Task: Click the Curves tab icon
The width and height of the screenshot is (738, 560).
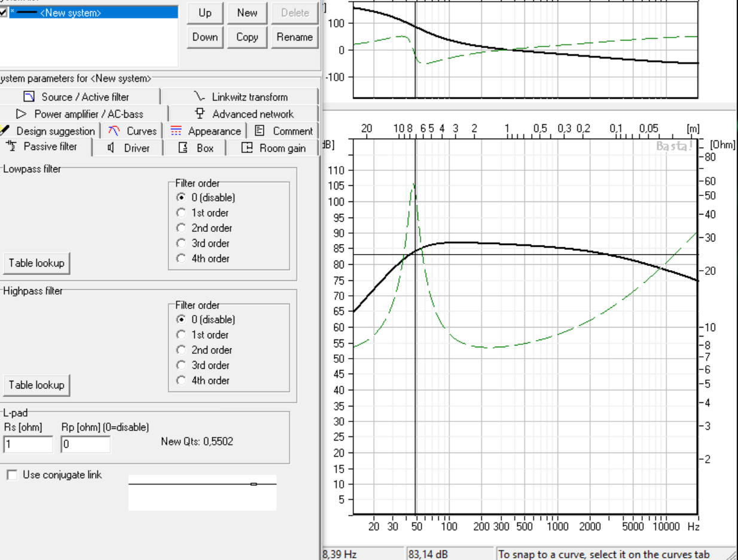Action: coord(114,131)
